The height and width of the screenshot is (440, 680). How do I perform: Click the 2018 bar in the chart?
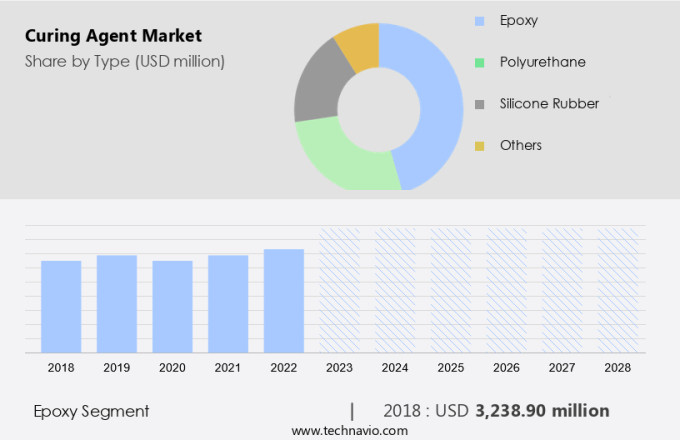click(61, 306)
